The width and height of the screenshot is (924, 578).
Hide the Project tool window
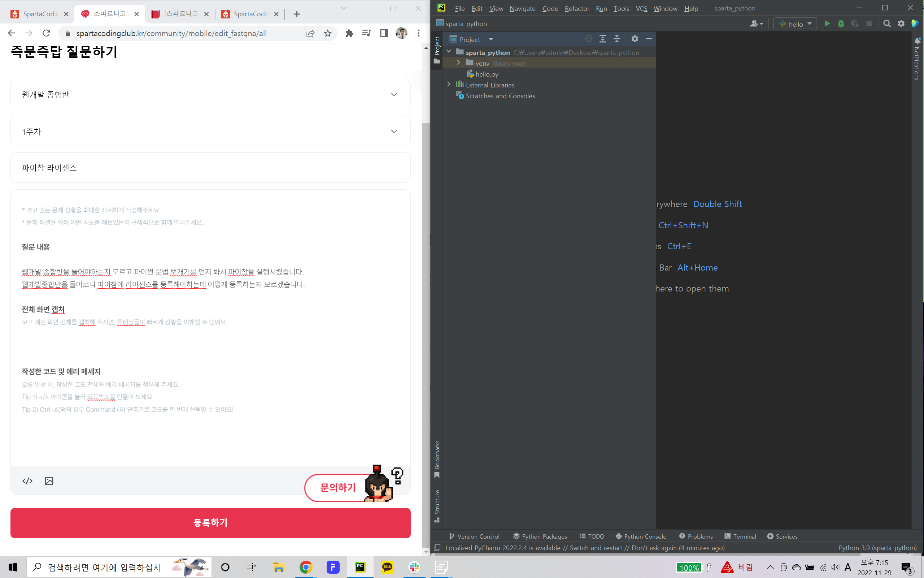point(649,39)
